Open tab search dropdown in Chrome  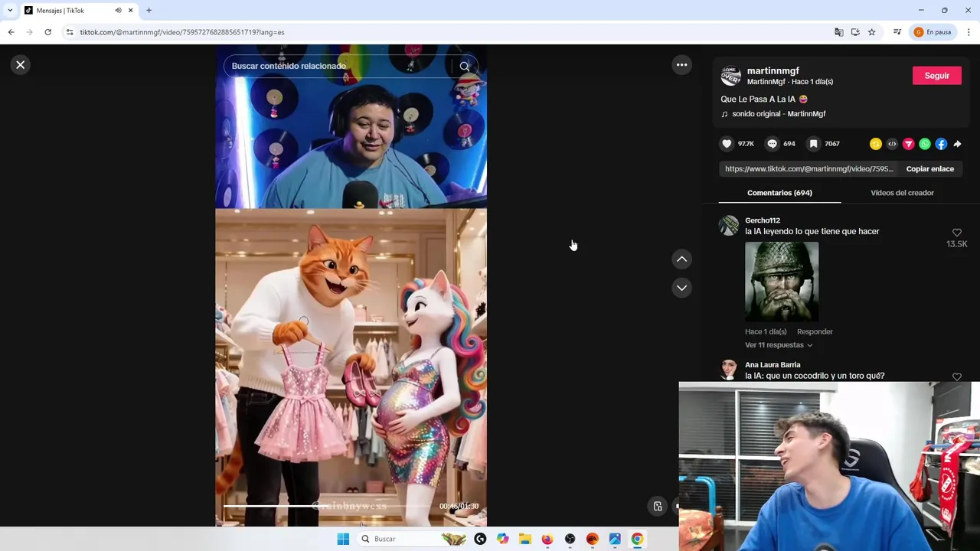10,11
